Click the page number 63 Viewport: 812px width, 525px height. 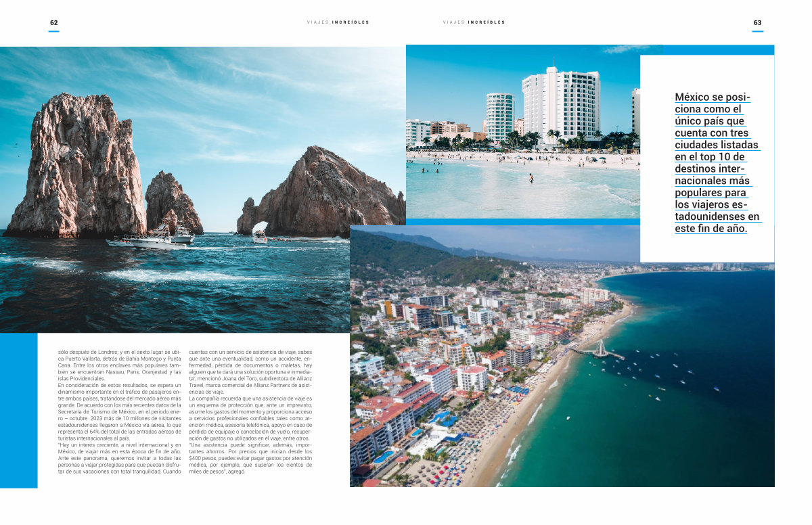click(757, 22)
